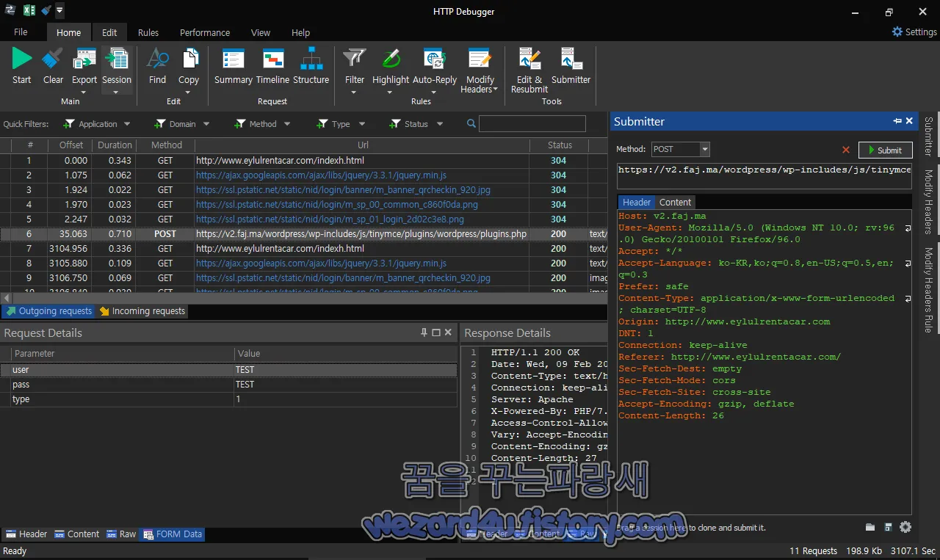Switch to the Performance ribbon tab
Image resolution: width=940 pixels, height=560 pixels.
coord(205,32)
